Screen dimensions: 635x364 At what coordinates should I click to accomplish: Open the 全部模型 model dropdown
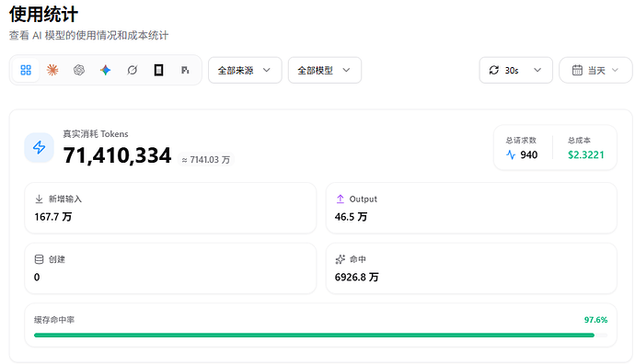[x=325, y=71]
